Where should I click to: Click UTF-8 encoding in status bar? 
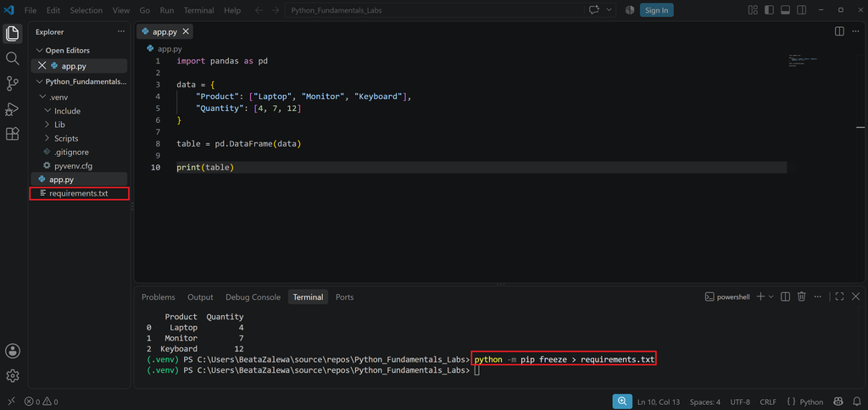click(740, 402)
